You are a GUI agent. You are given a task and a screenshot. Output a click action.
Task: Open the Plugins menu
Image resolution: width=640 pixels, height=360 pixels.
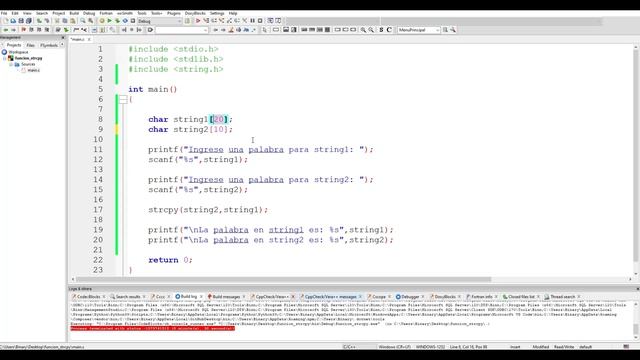(x=173, y=13)
